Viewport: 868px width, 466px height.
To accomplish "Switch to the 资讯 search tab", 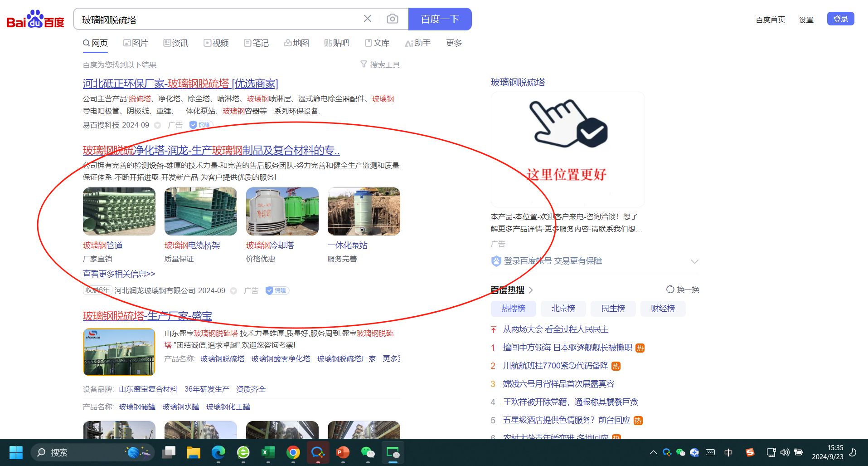I will click(x=176, y=43).
